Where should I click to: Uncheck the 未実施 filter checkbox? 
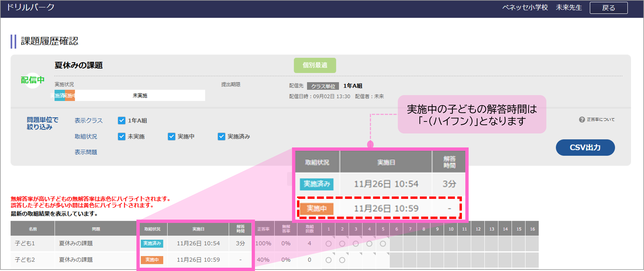122,136
